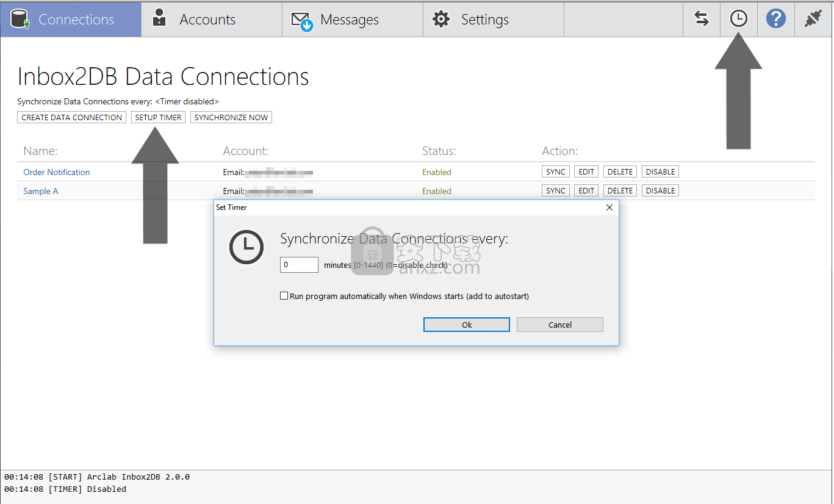The height and width of the screenshot is (504, 834).
Task: Click the SETUP TIMER button
Action: click(x=159, y=117)
